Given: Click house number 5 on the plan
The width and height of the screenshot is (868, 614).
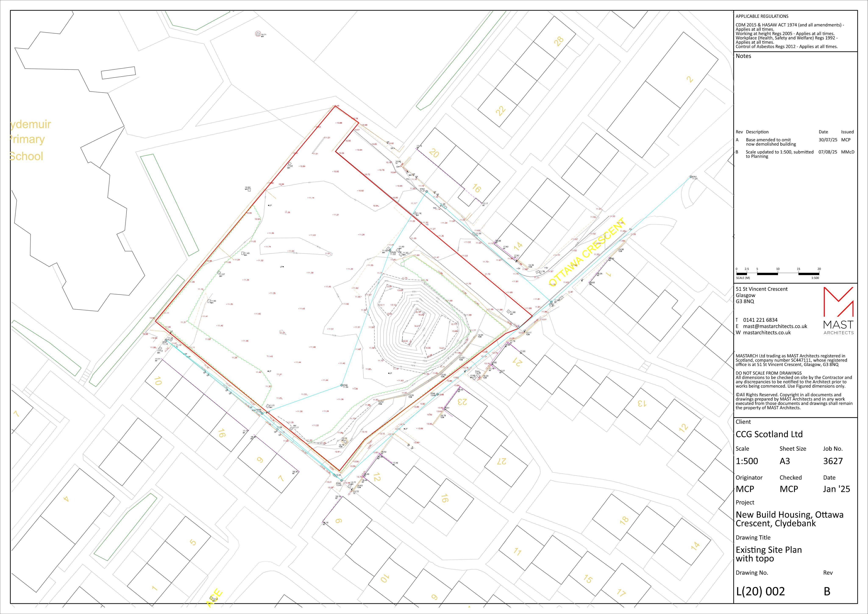Looking at the screenshot, I should pyautogui.click(x=193, y=543).
